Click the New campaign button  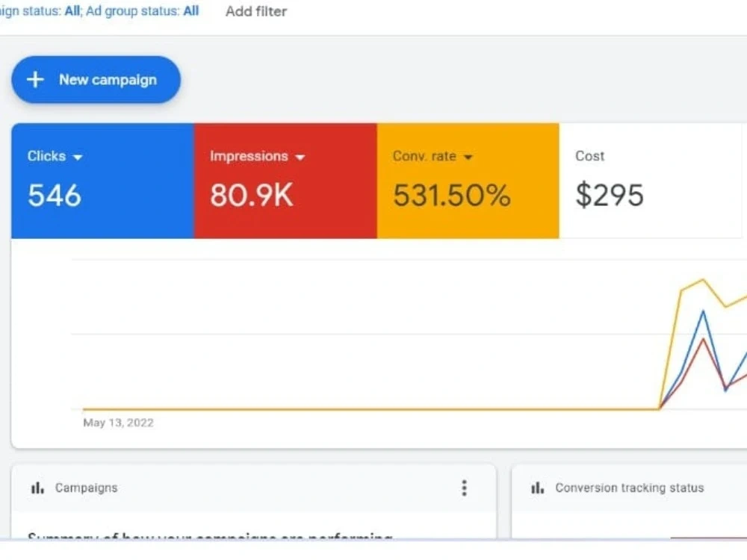click(96, 80)
